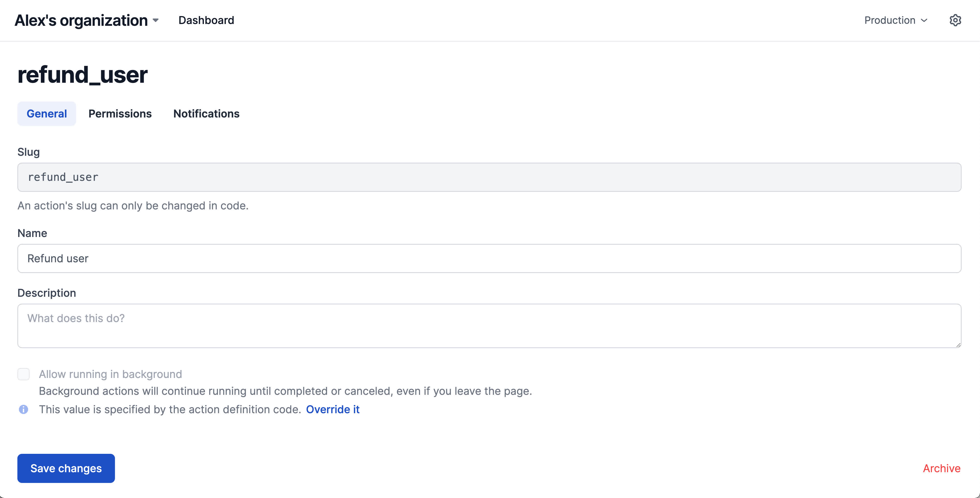Toggle Allow running in background checkbox
Screen dimensions: 980x498
[x=24, y=374]
